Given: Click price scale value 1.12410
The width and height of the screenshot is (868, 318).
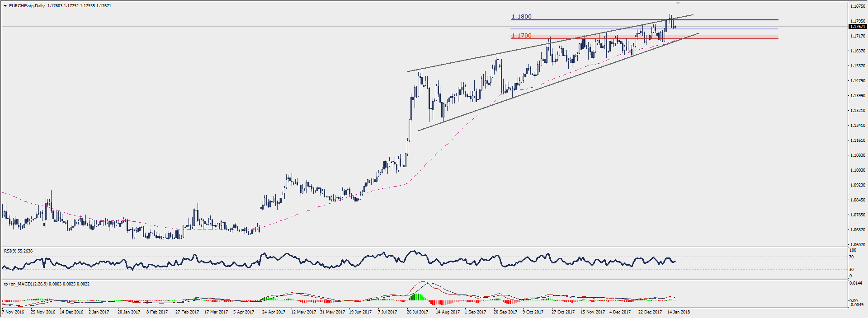Looking at the screenshot, I should click(858, 126).
